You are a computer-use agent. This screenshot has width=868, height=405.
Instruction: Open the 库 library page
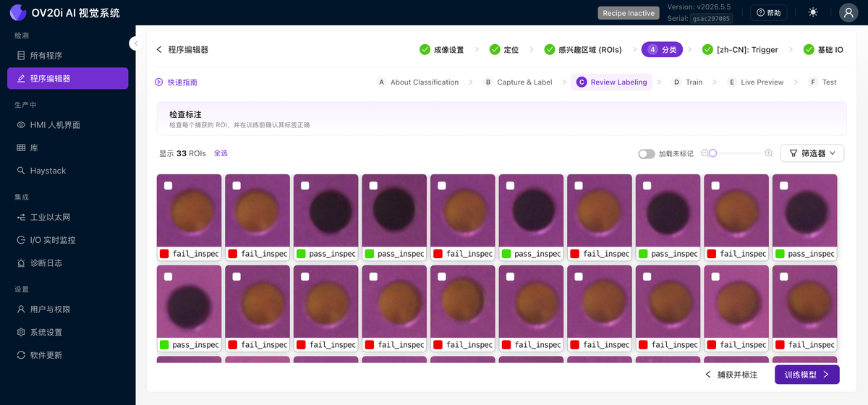click(68, 148)
